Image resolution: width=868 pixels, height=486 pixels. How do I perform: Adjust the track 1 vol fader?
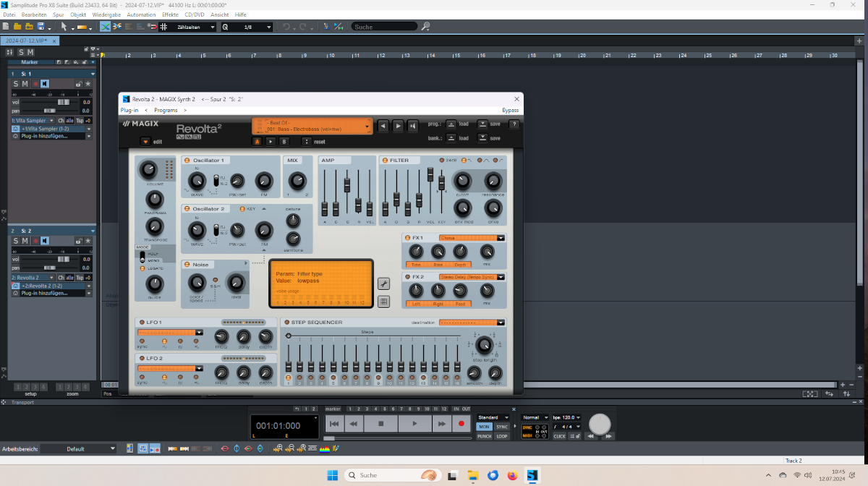pos(64,102)
